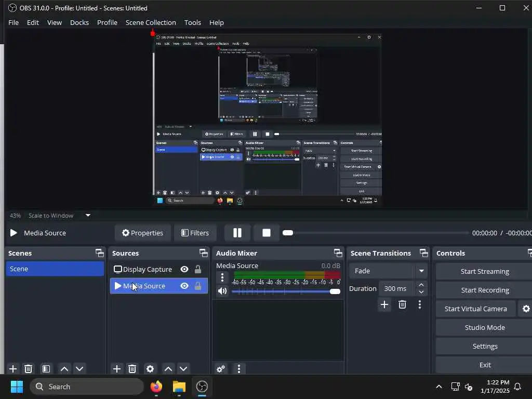Screen dimensions: 532x399
Task: Add a new scene with the plus icon
Action: click(13, 369)
